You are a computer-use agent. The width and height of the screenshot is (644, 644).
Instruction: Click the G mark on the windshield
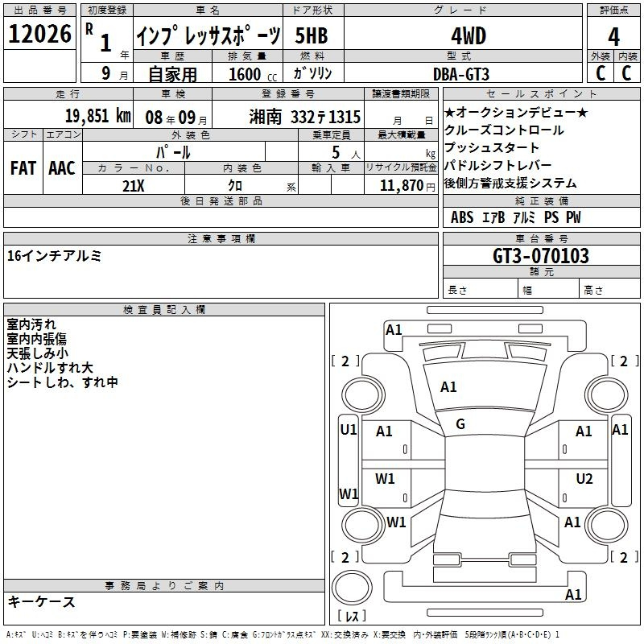click(460, 423)
